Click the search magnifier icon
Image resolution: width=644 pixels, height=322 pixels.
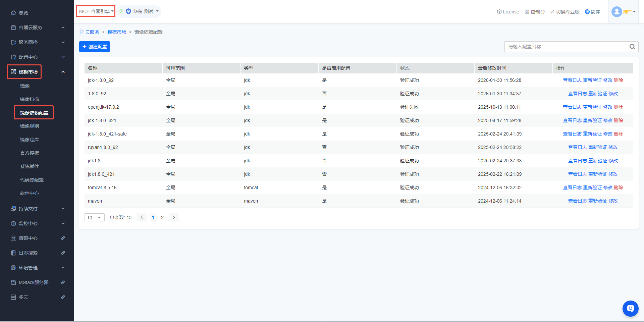point(632,47)
